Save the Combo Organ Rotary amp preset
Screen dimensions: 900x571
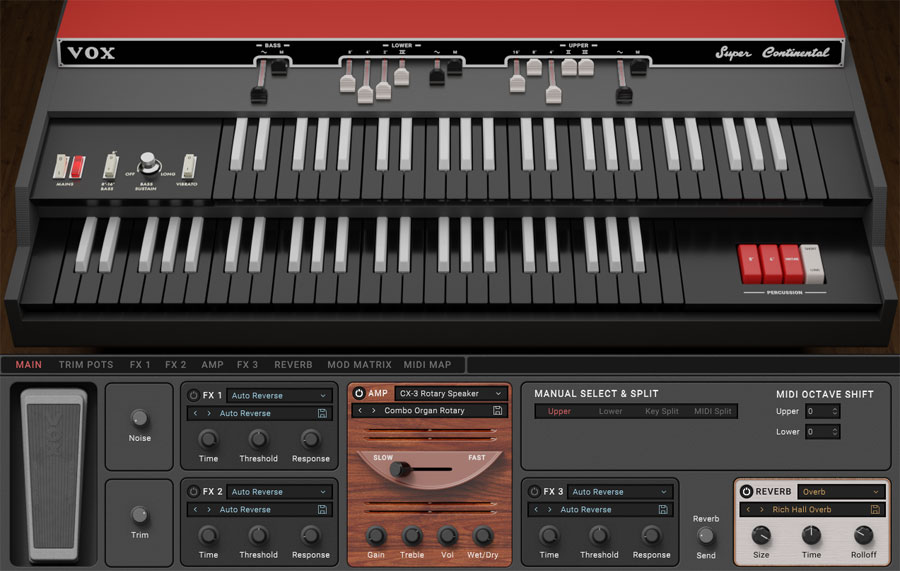pyautogui.click(x=498, y=411)
